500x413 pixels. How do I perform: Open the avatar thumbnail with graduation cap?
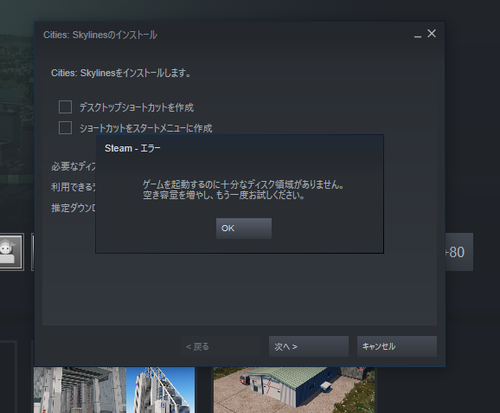coord(11,252)
